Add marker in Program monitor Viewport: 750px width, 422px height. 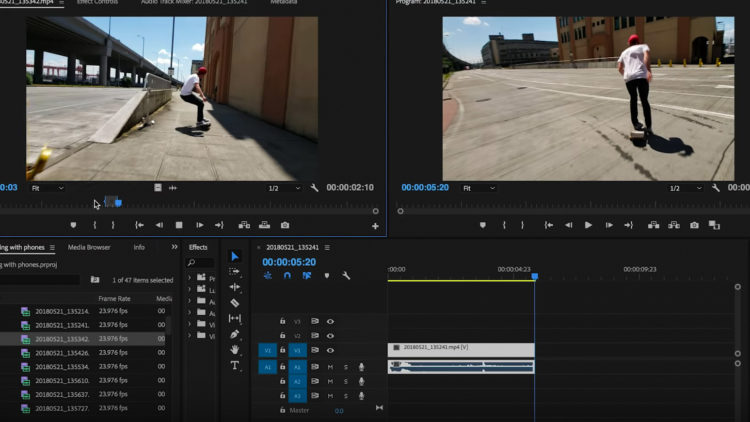pos(483,225)
